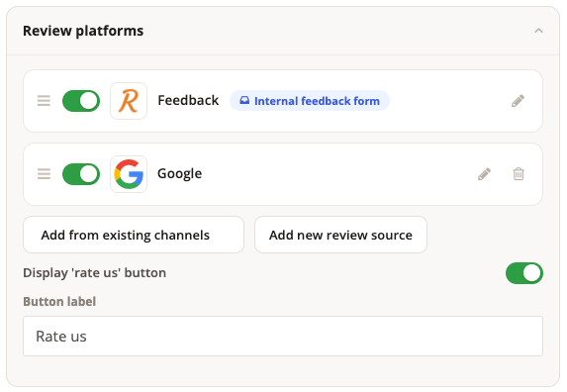This screenshot has width=567, height=392.
Task: Edit the Feedback platform with pencil icon
Action: (x=518, y=101)
